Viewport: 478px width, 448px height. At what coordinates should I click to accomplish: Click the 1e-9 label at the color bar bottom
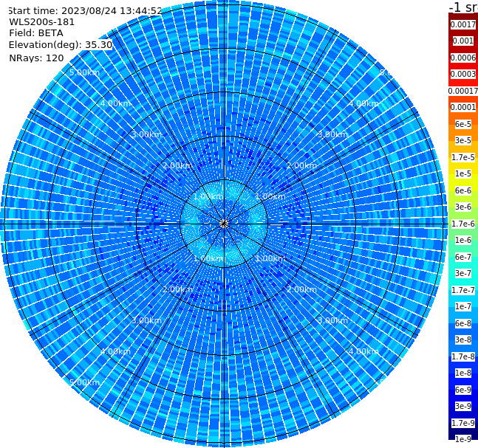click(x=463, y=439)
